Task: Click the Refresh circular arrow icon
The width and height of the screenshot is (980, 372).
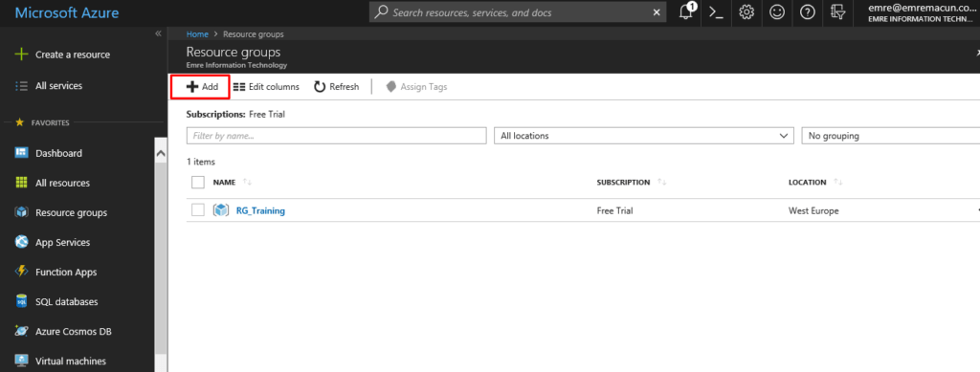Action: click(x=320, y=87)
